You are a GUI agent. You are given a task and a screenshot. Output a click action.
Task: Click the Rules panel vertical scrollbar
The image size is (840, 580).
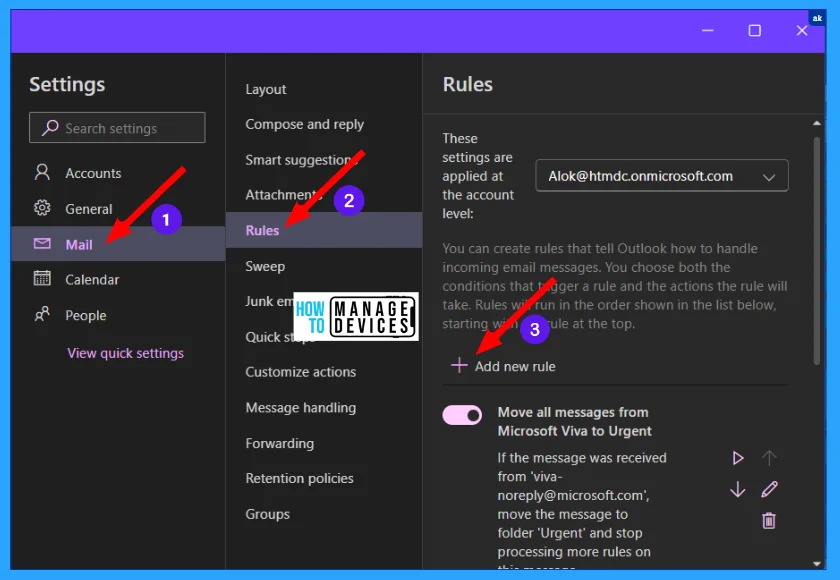coord(816,251)
